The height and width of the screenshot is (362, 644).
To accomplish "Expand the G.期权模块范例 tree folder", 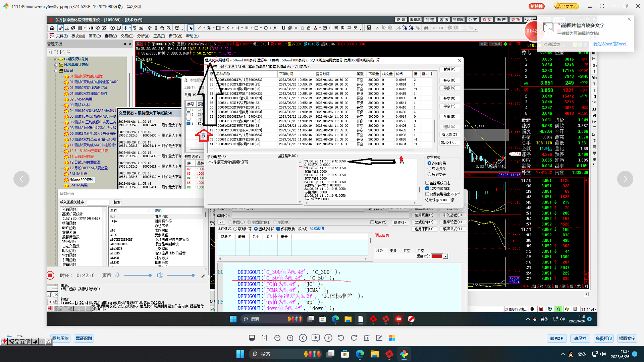I will [56, 59].
